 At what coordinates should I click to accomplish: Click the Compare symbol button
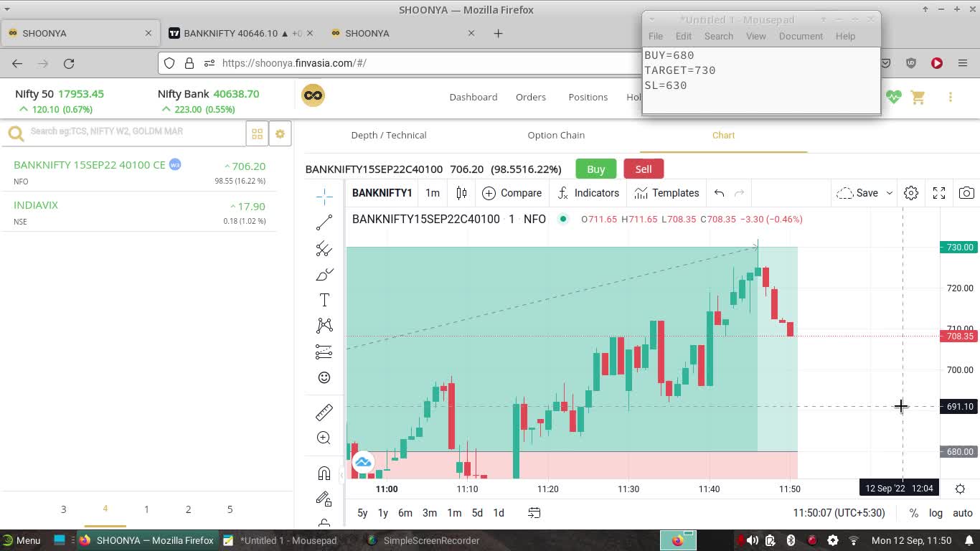512,193
